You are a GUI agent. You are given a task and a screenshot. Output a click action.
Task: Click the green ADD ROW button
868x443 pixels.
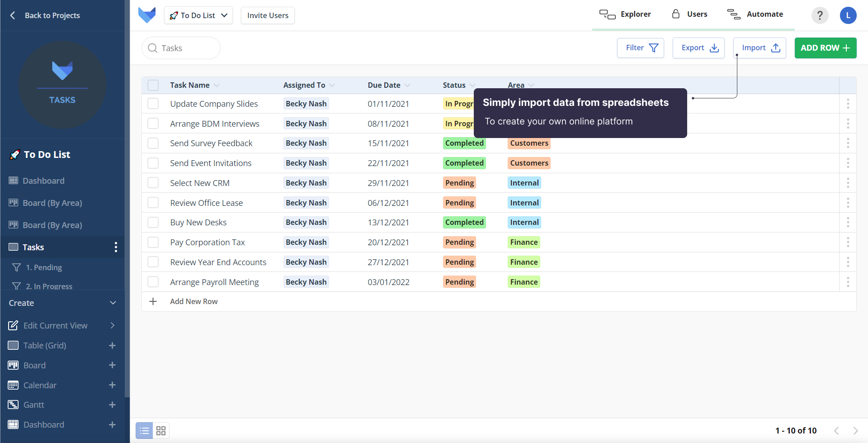826,48
